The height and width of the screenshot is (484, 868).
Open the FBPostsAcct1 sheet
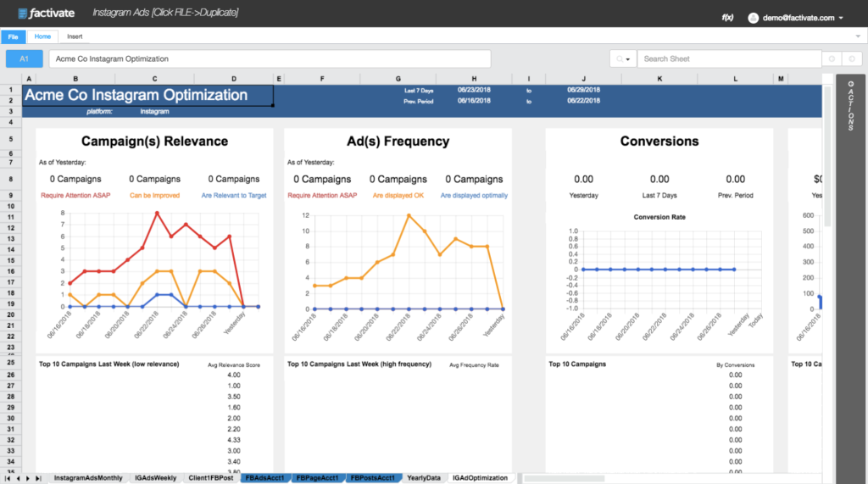pos(373,478)
